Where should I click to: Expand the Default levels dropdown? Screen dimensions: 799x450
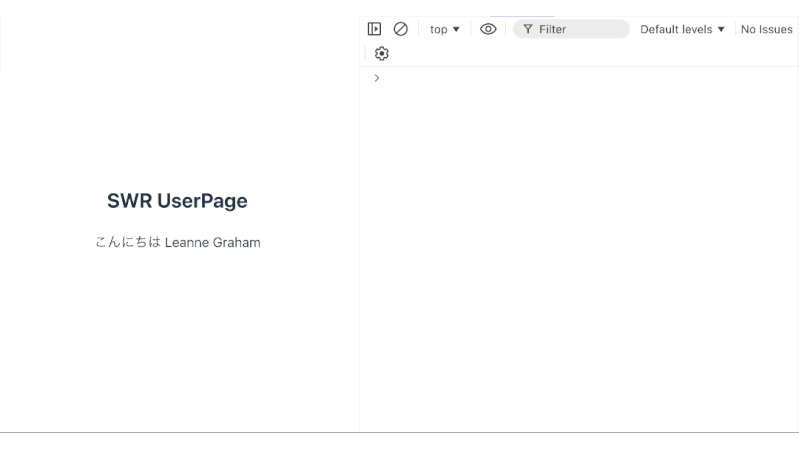pyautogui.click(x=682, y=29)
